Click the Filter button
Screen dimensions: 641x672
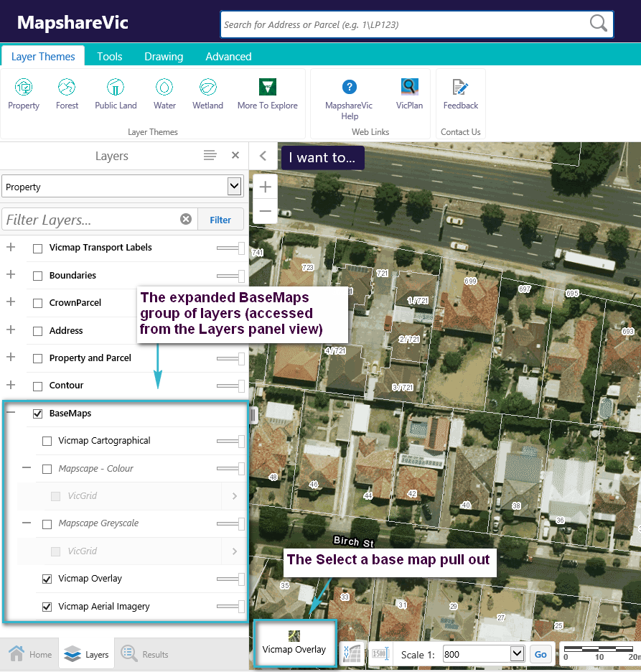pos(220,220)
